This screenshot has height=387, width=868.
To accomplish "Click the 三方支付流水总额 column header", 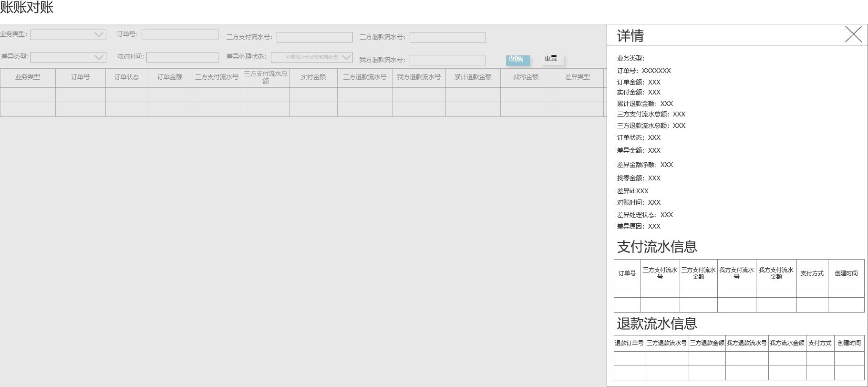I will pos(266,78).
